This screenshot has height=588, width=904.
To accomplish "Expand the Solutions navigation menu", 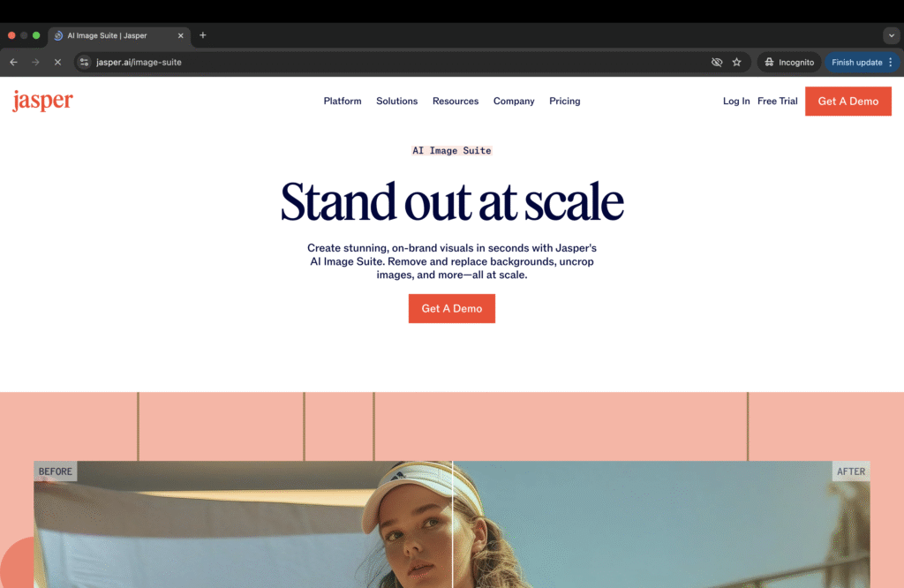I will point(396,102).
